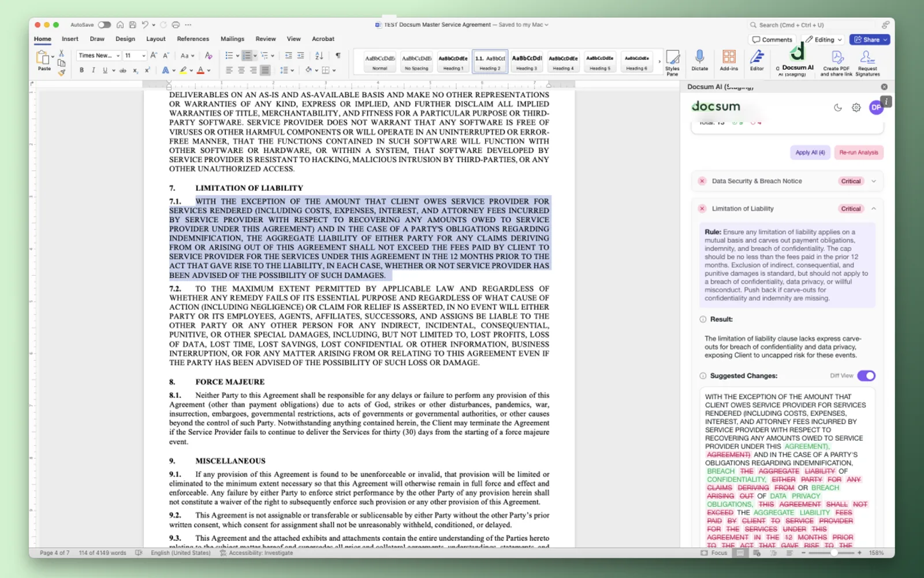Image resolution: width=924 pixels, height=578 pixels.
Task: Turn off the Diff View toggle
Action: (x=866, y=376)
